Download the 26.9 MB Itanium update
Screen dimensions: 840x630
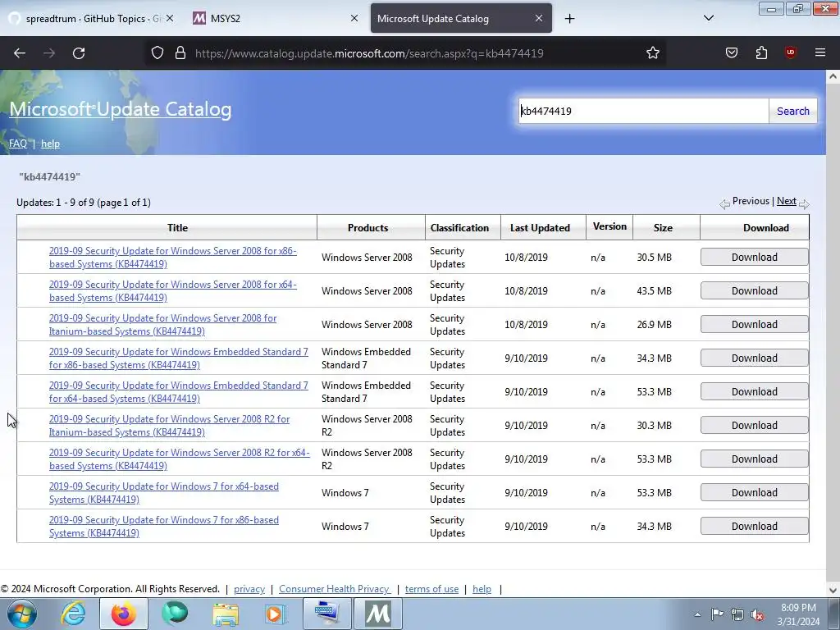click(755, 325)
